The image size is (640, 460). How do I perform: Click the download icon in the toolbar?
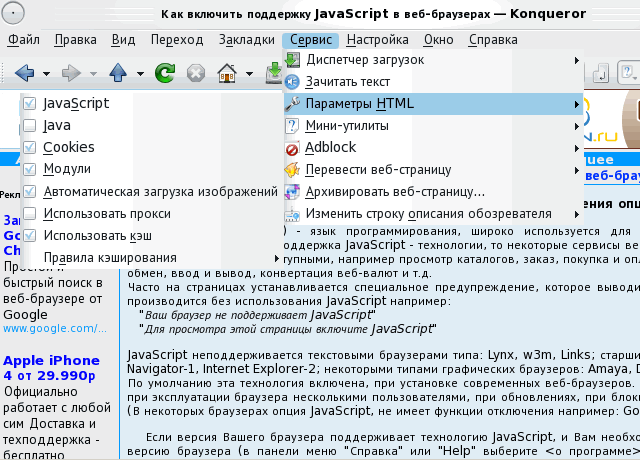tap(274, 73)
